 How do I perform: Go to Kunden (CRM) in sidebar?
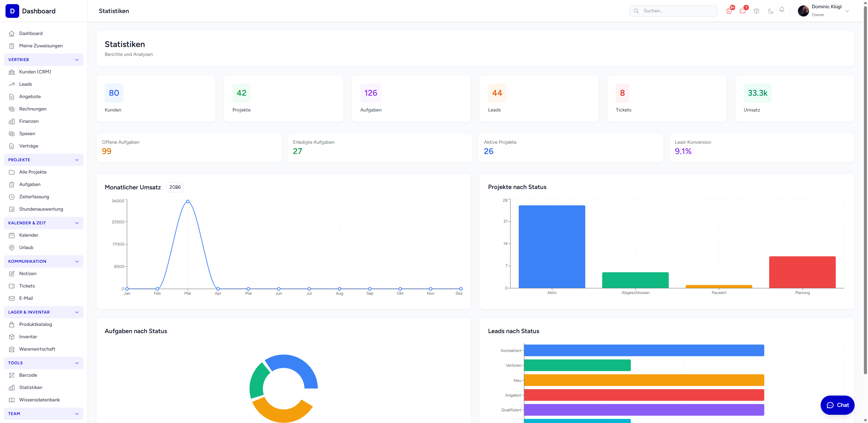pyautogui.click(x=35, y=72)
